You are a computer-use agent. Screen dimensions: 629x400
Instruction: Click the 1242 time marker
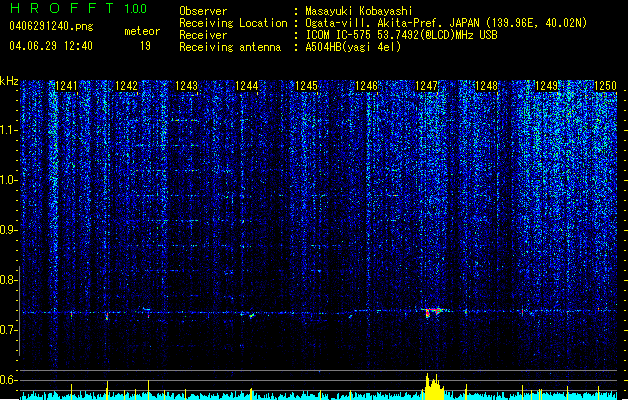[x=126, y=86]
